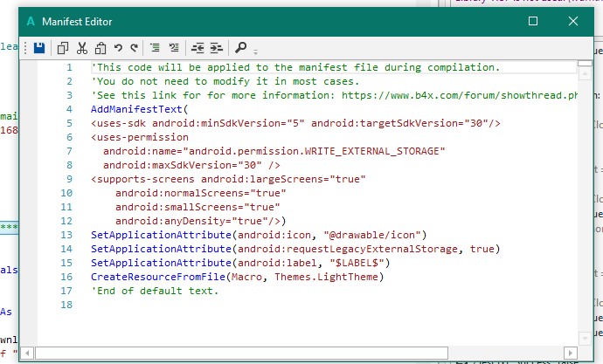
Task: Click the supports-screens largeScreens line
Action: point(228,179)
